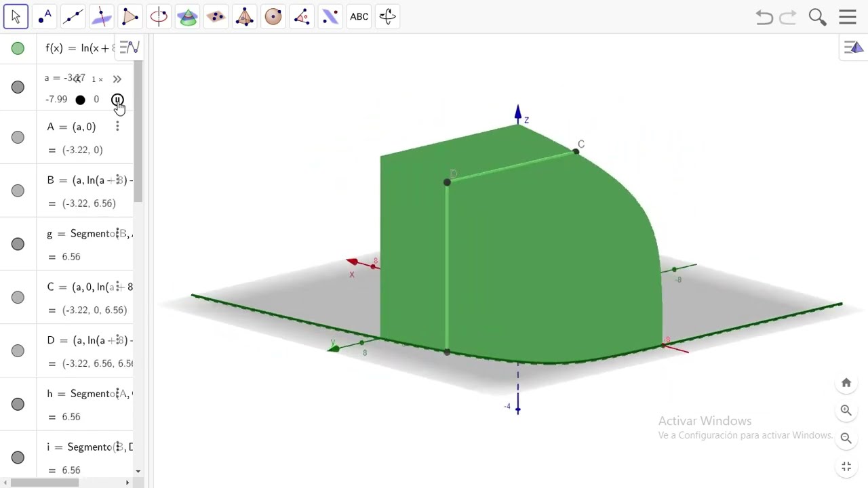Toggle visibility of point B
868x488 pixels.
click(x=18, y=191)
